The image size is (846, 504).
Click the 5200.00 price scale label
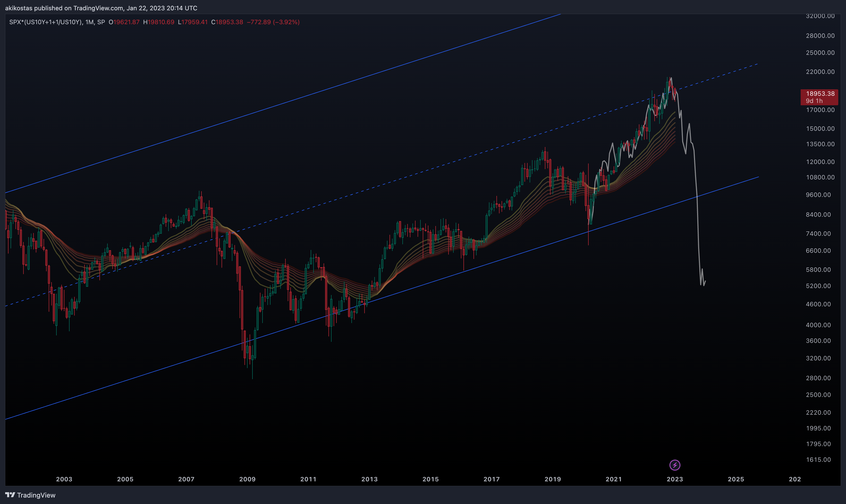pyautogui.click(x=818, y=286)
